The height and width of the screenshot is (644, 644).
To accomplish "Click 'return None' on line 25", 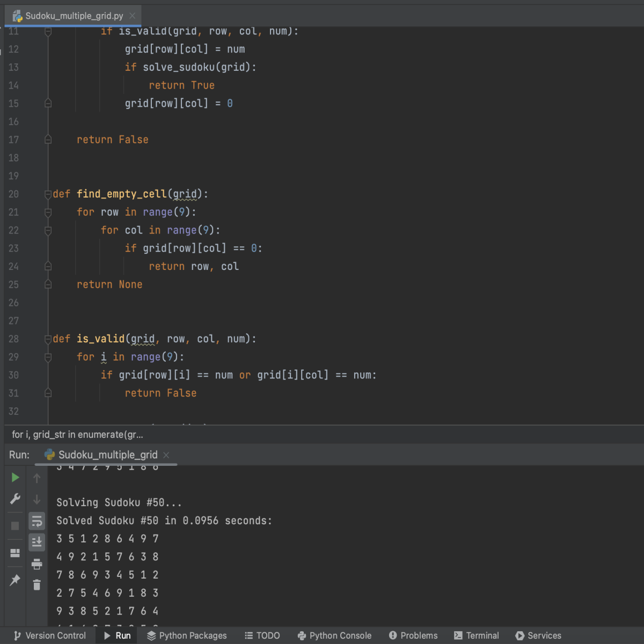I will (x=109, y=284).
